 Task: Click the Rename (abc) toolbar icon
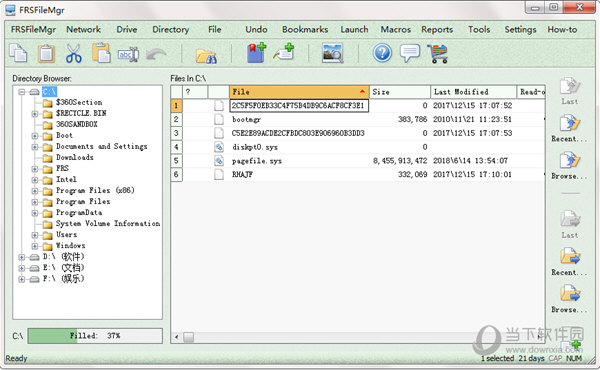click(128, 54)
